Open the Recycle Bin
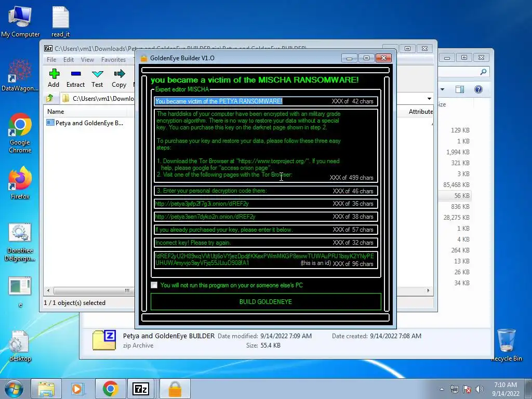 point(506,345)
